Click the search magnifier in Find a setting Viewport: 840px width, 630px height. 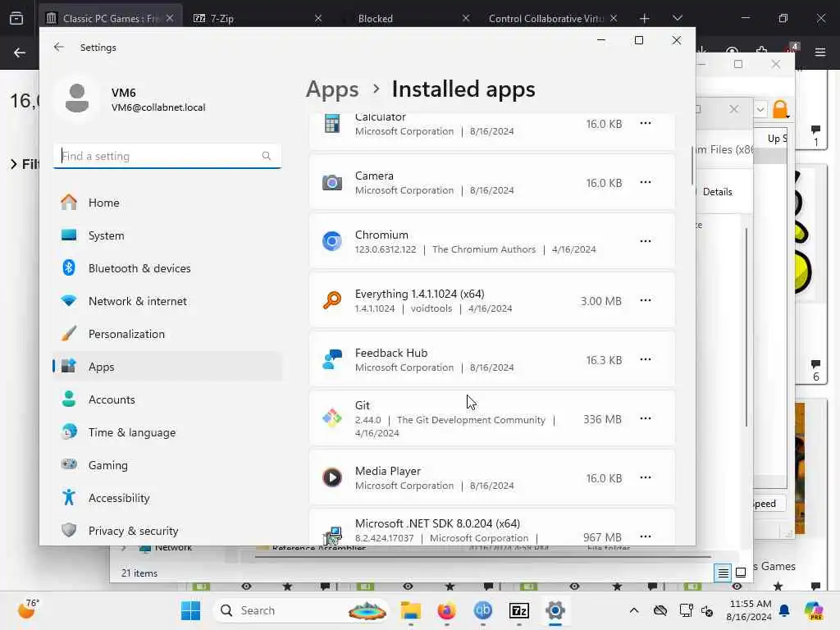267,156
